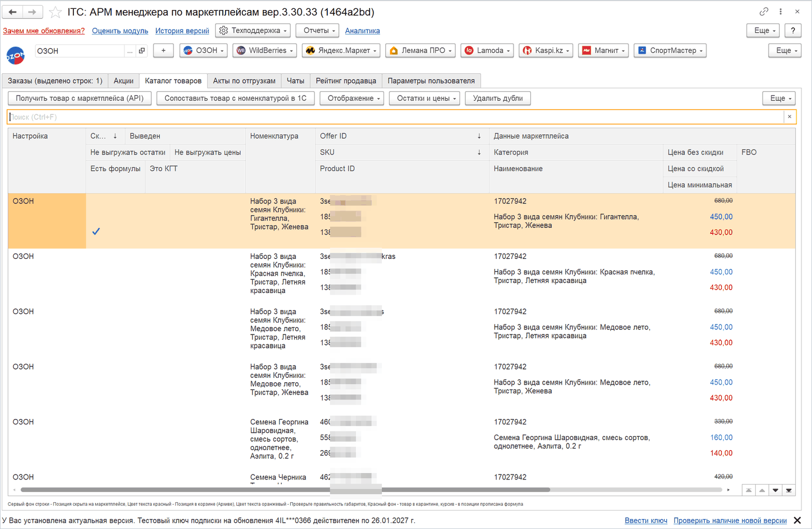Open the СпортМастер dropdown

point(670,51)
